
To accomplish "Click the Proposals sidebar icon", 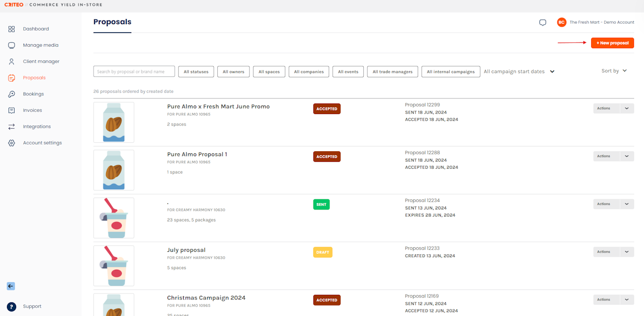I will 12,78.
